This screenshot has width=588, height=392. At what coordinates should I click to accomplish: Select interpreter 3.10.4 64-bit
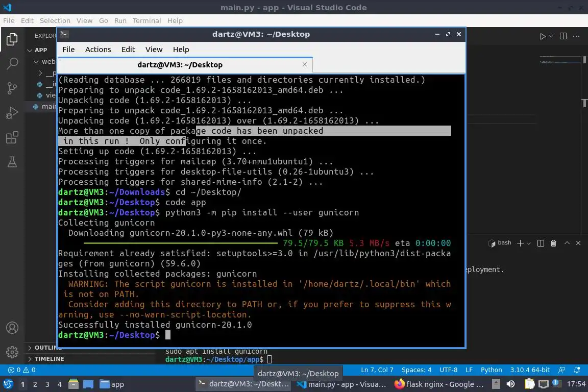click(x=530, y=370)
